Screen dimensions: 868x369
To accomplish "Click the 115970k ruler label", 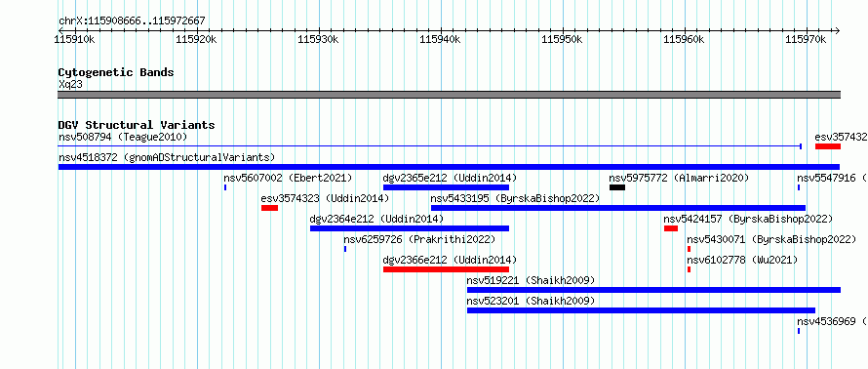I will (x=806, y=39).
